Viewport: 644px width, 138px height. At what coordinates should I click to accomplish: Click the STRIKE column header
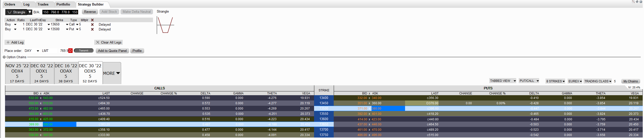click(x=324, y=90)
